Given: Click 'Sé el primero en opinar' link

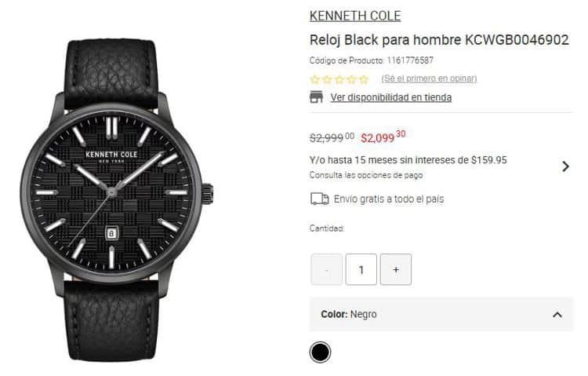Looking at the screenshot, I should pos(429,78).
